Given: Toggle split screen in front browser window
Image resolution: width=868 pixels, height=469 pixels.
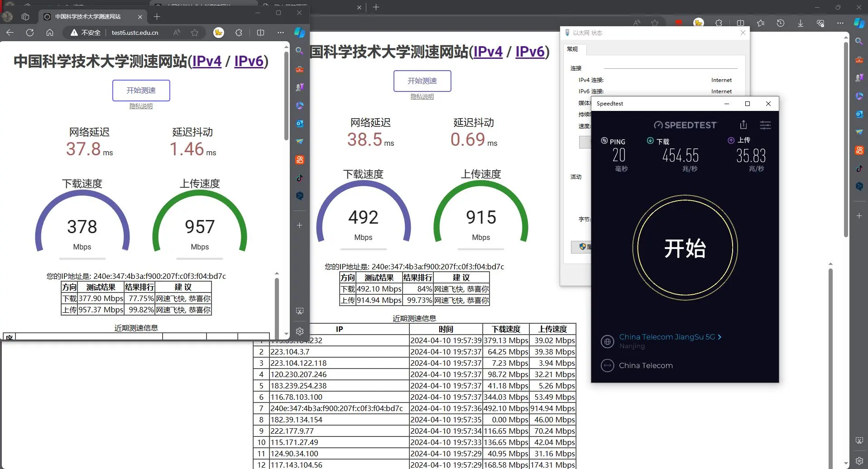Looking at the screenshot, I should coord(260,33).
